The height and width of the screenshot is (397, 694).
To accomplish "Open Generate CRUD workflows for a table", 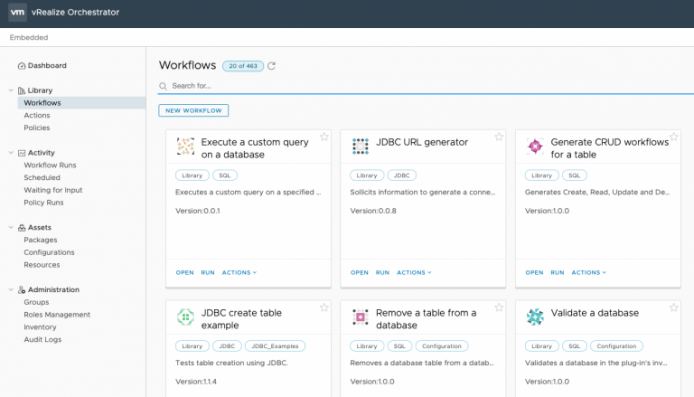I will point(534,273).
